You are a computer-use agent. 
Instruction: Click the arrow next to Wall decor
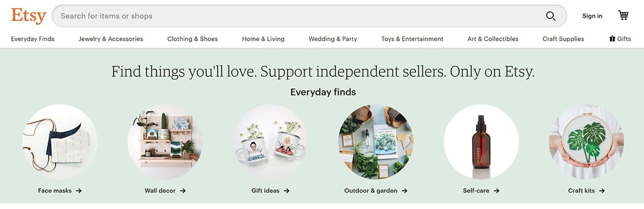183,191
